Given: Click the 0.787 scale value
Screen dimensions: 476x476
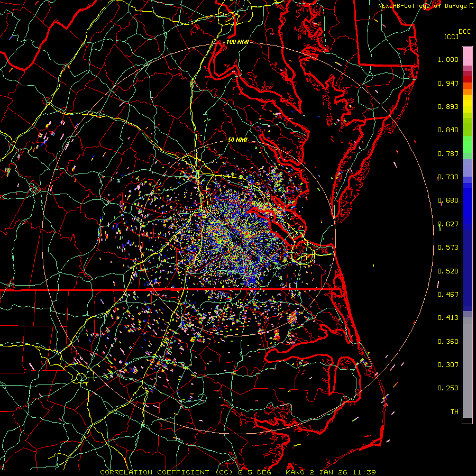Looking at the screenshot, I should click(448, 153).
